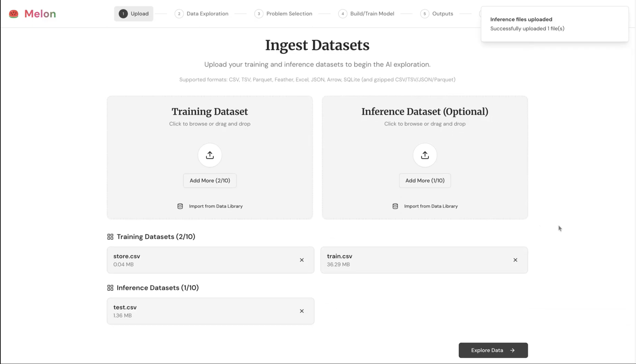The image size is (636, 364).
Task: Remove store.csv with its X icon
Action: pos(302,260)
